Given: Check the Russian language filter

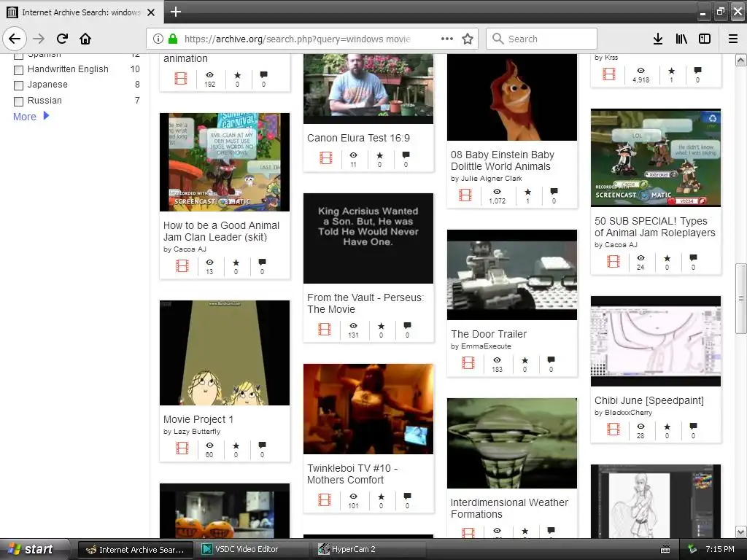Looking at the screenshot, I should coord(18,101).
